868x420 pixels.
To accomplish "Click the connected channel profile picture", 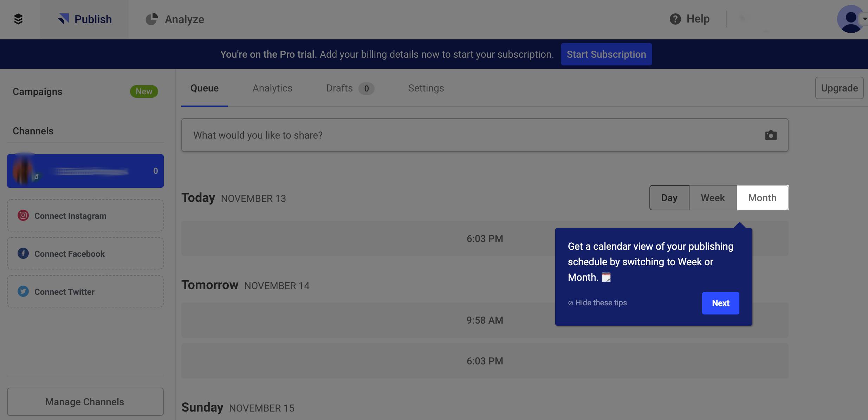I will (23, 170).
